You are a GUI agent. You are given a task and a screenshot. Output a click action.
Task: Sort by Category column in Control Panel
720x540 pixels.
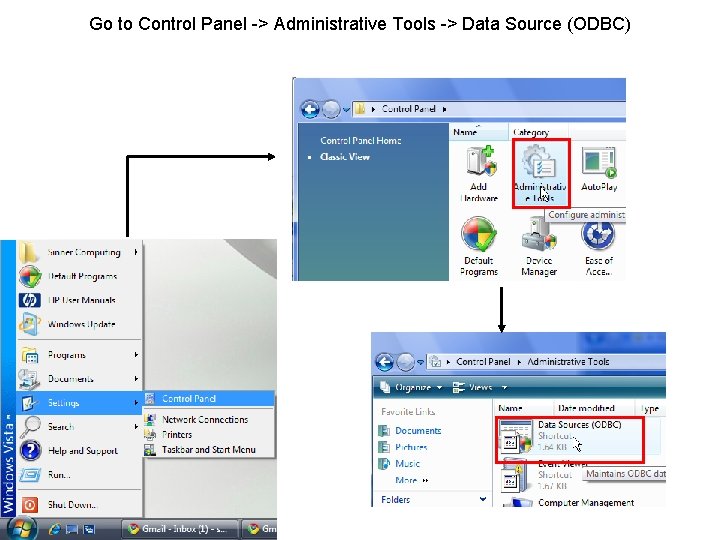pos(538,132)
